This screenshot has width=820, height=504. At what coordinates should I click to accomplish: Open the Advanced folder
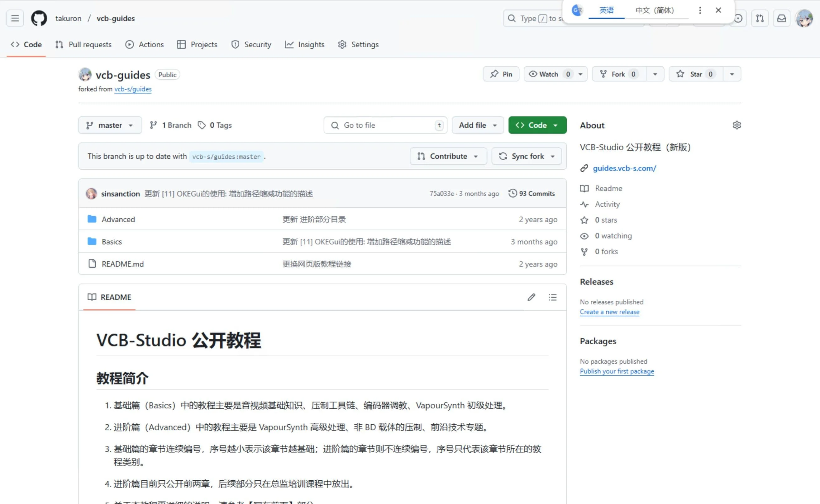pos(118,219)
